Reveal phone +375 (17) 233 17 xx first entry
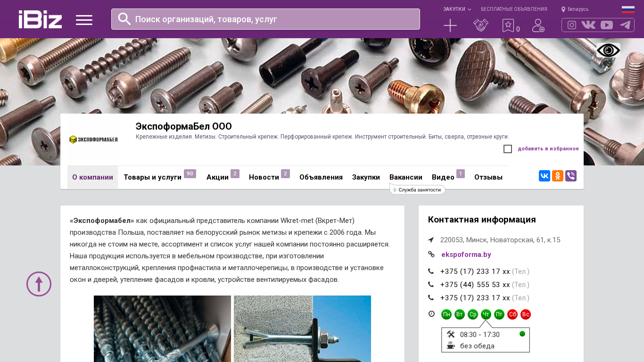 click(475, 271)
